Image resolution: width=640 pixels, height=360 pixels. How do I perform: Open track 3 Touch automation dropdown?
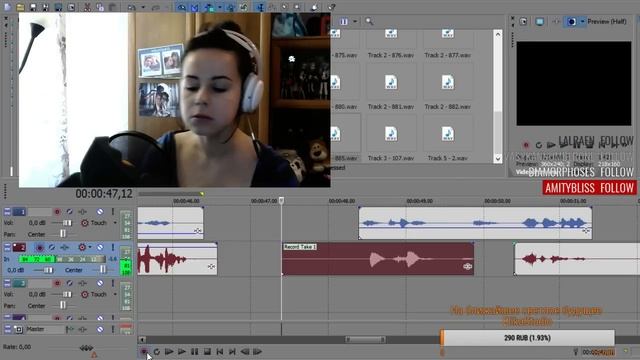pyautogui.click(x=115, y=294)
